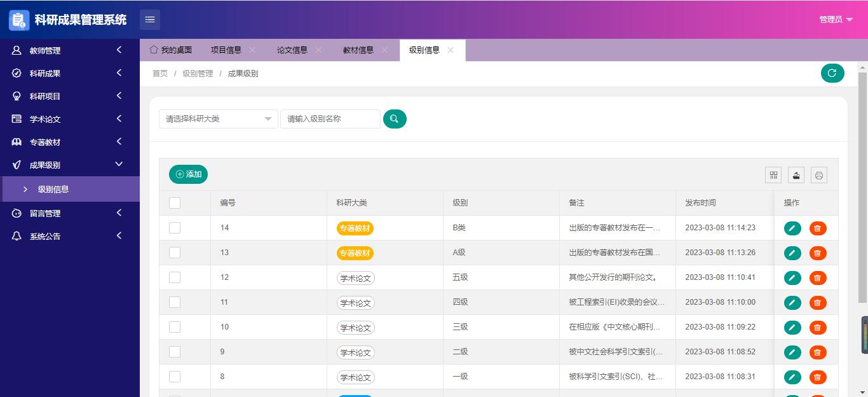Edit row number 9 with pencil icon
Image resolution: width=868 pixels, height=397 pixels.
pos(792,352)
